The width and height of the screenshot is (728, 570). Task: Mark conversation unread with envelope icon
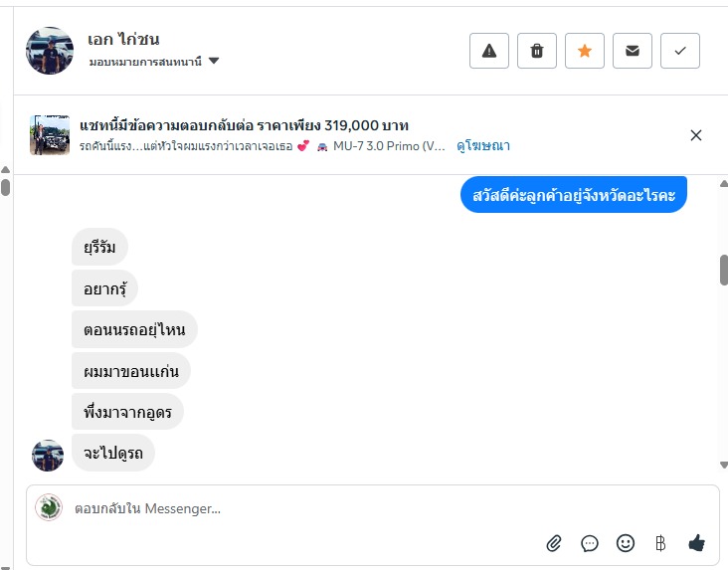click(x=633, y=51)
